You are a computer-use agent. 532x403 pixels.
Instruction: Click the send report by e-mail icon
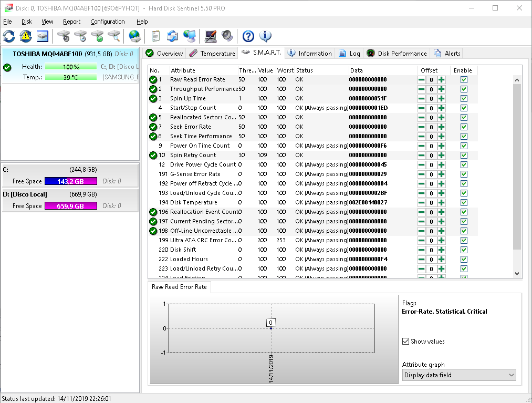click(172, 36)
